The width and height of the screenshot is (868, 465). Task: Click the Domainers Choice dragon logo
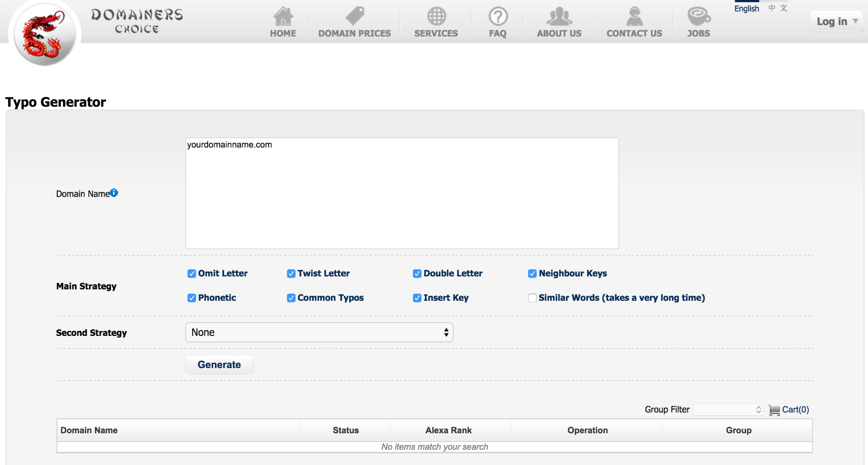click(45, 34)
